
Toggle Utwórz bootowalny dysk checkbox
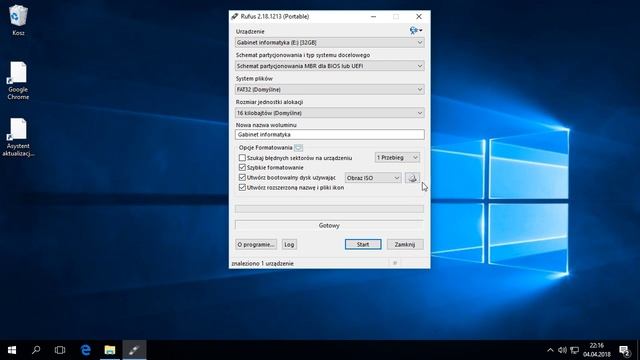(242, 178)
